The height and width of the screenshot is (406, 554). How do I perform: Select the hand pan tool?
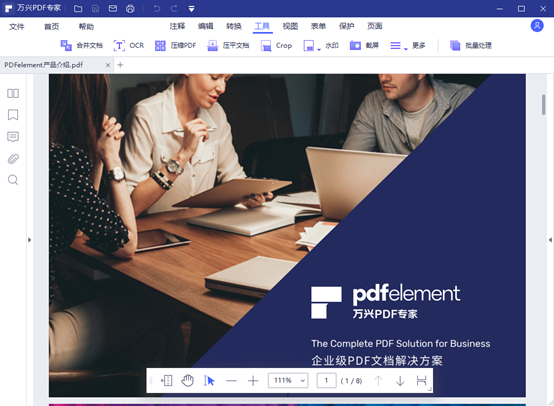click(188, 381)
